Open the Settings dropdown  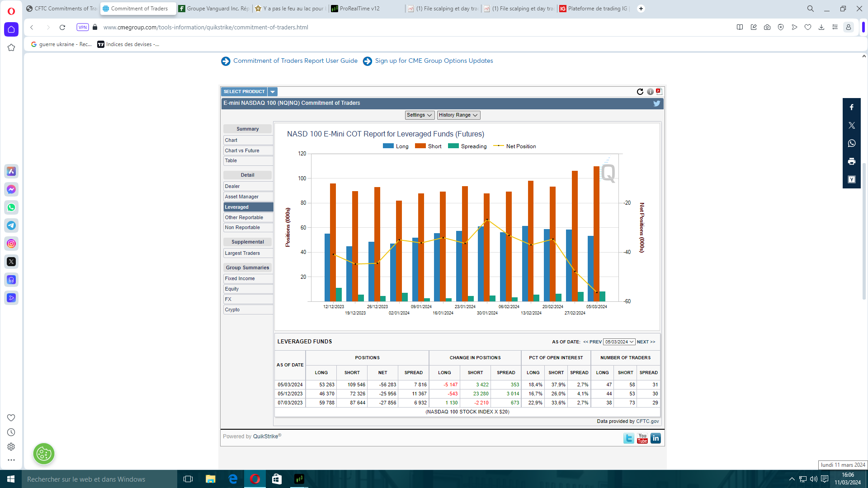click(x=419, y=115)
